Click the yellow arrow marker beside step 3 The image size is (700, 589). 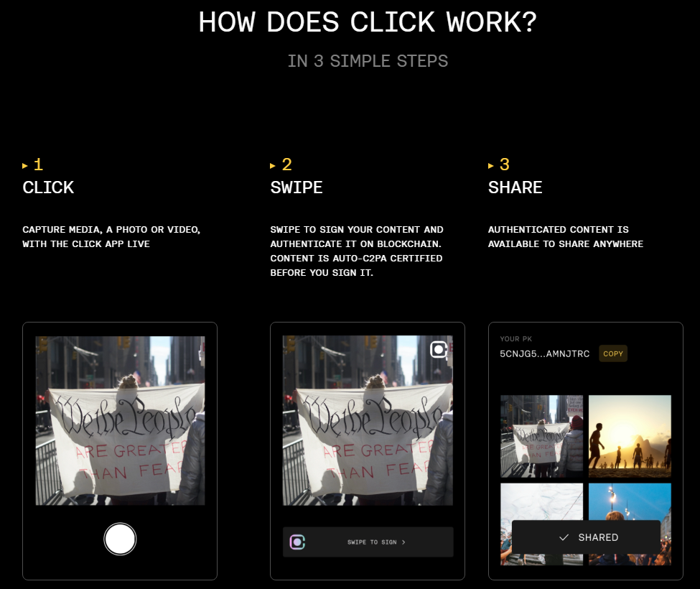[490, 166]
